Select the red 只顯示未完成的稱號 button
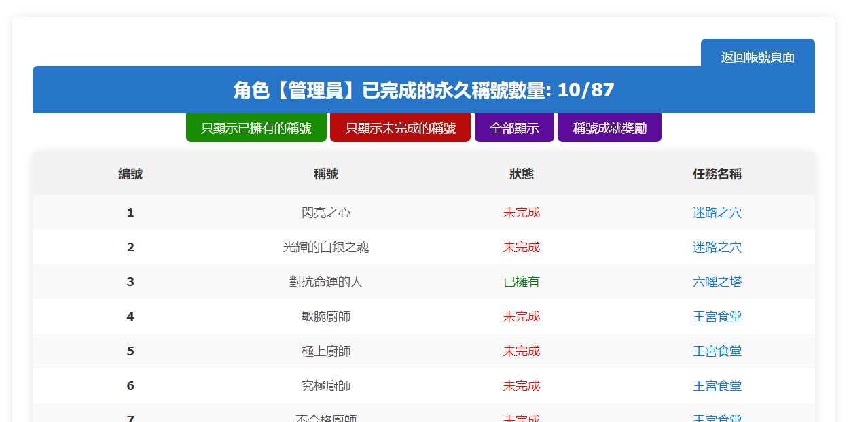 (x=400, y=128)
